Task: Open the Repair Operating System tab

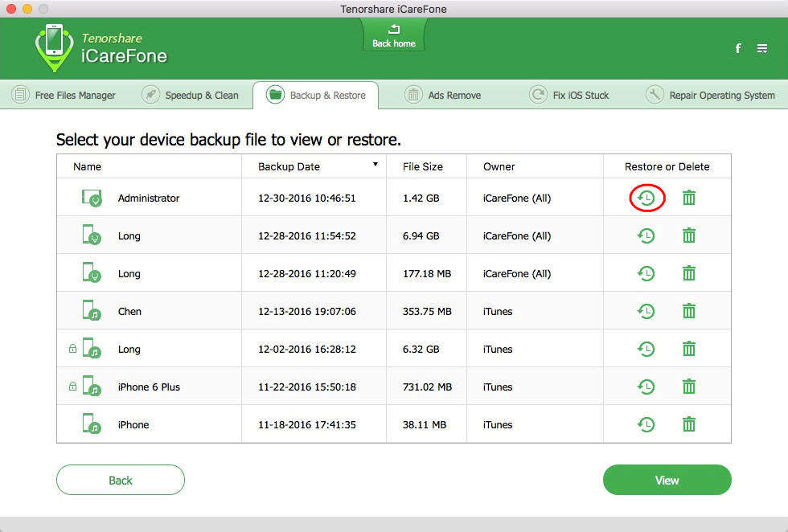Action: pyautogui.click(x=710, y=95)
